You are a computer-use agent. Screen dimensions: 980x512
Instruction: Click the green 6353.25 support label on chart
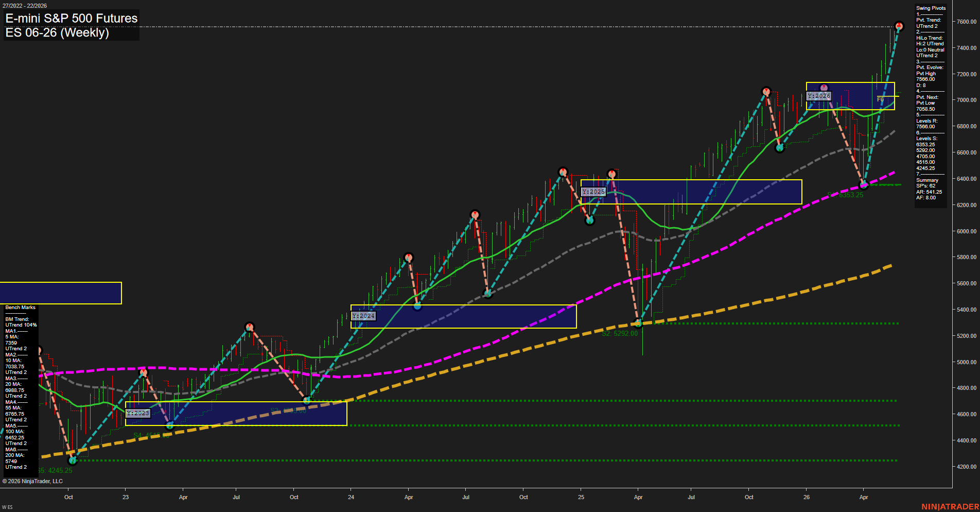pos(845,195)
